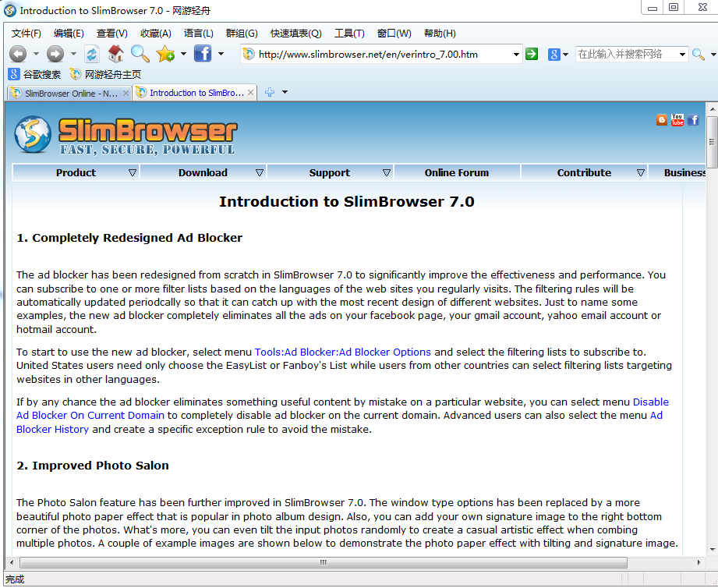Open a new tab with plus icon
The image size is (718, 588).
point(270,92)
